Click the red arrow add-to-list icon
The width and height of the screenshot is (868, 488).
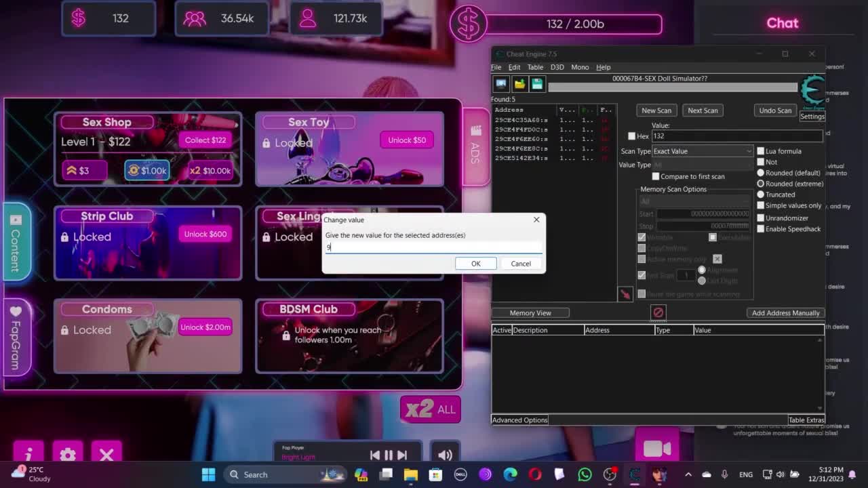[x=625, y=294]
